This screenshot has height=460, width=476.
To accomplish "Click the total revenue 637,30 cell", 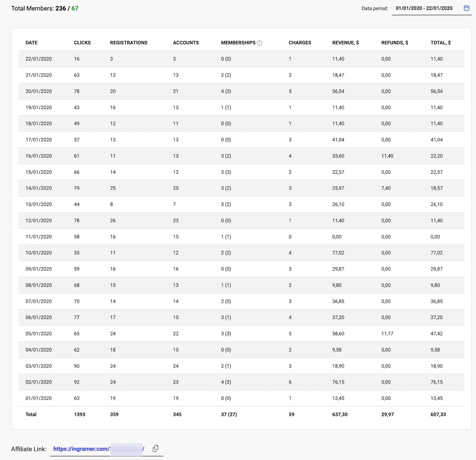I will [340, 414].
